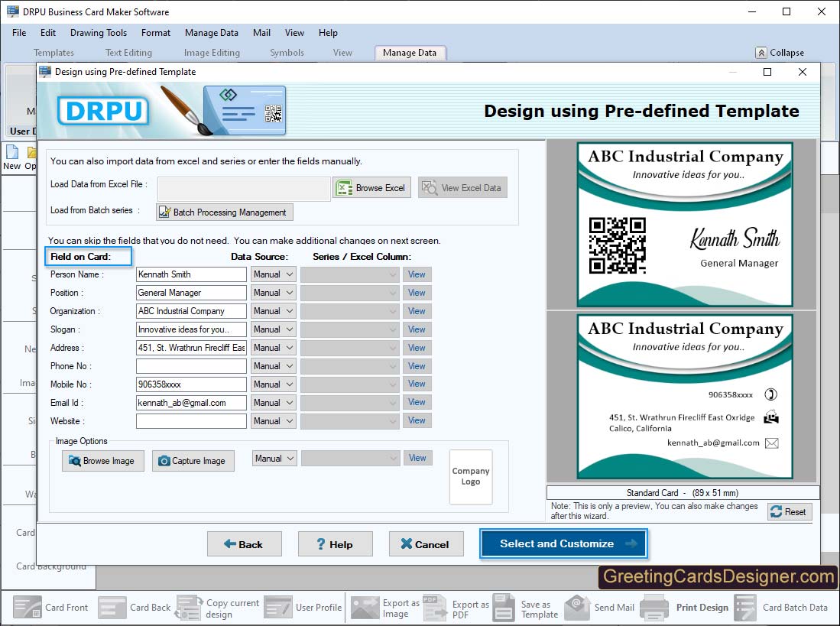Open the File menu

(19, 33)
